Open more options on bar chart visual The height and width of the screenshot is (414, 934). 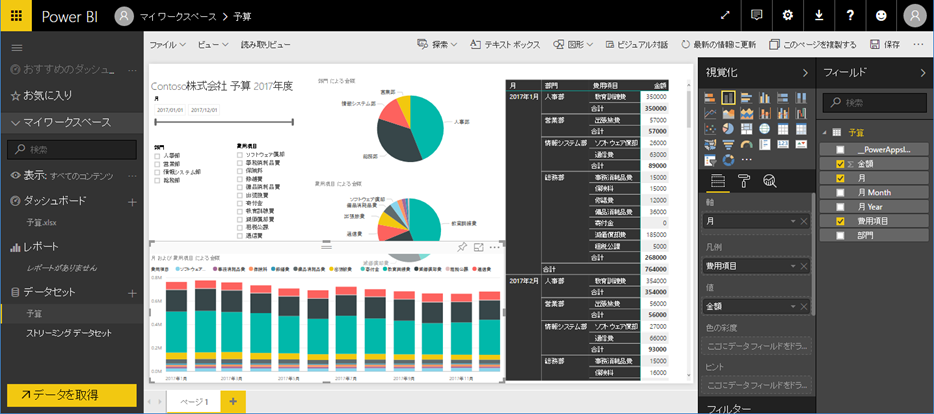[494, 247]
